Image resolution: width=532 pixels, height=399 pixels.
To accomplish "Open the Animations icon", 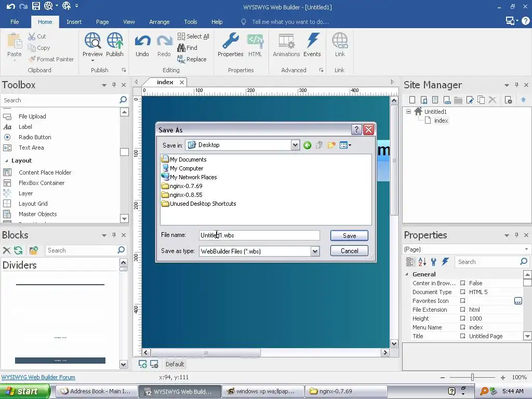I will tap(286, 41).
